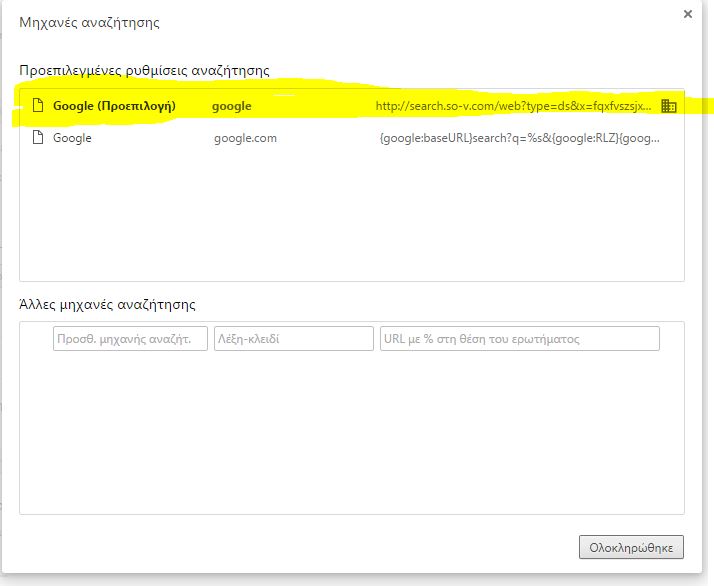Click 'Άλλες μηχανές αναζήτησης' heading
The image size is (714, 586).
[x=107, y=304]
